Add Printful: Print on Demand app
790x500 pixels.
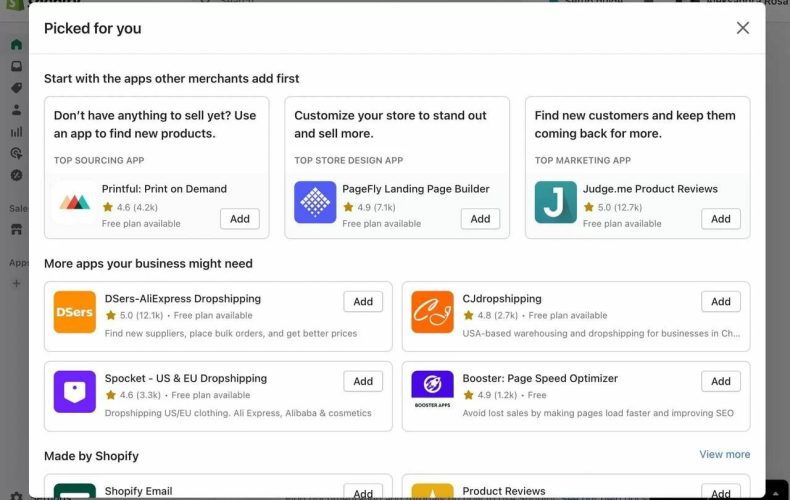pos(240,219)
